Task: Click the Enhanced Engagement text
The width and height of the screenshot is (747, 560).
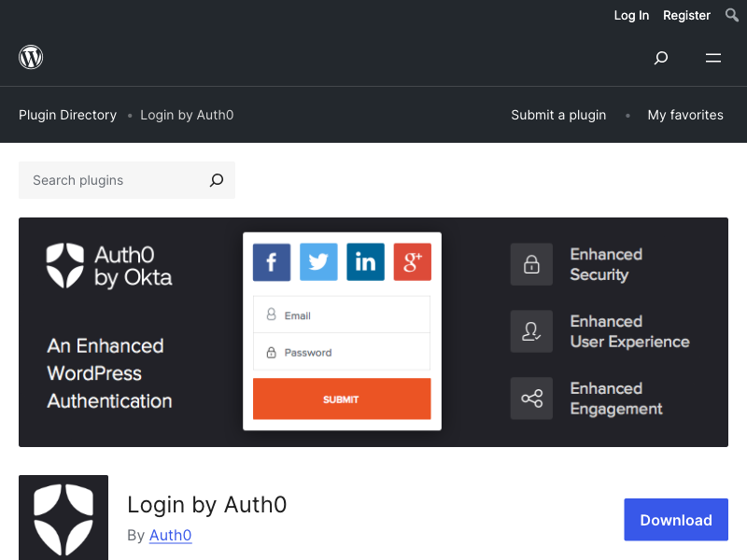Action: 616,399
